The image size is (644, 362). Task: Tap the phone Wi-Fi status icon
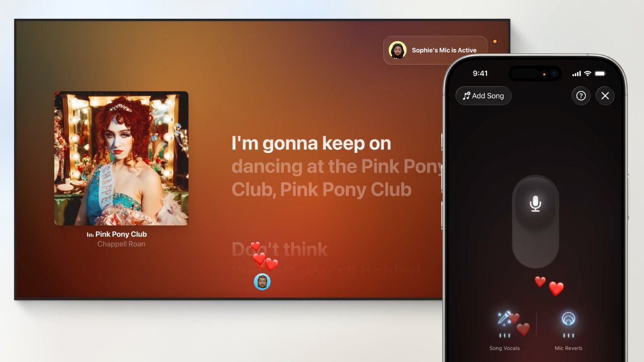(x=587, y=73)
